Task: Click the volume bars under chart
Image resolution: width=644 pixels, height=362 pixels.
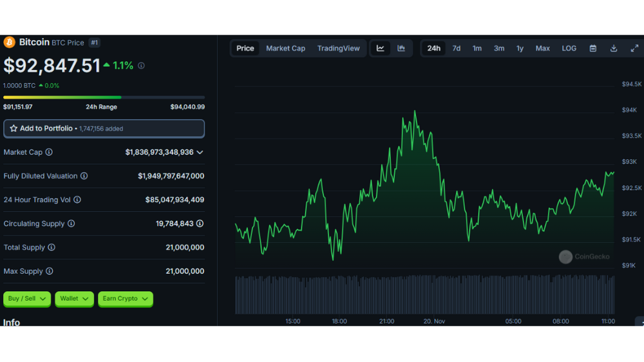Action: click(424, 294)
